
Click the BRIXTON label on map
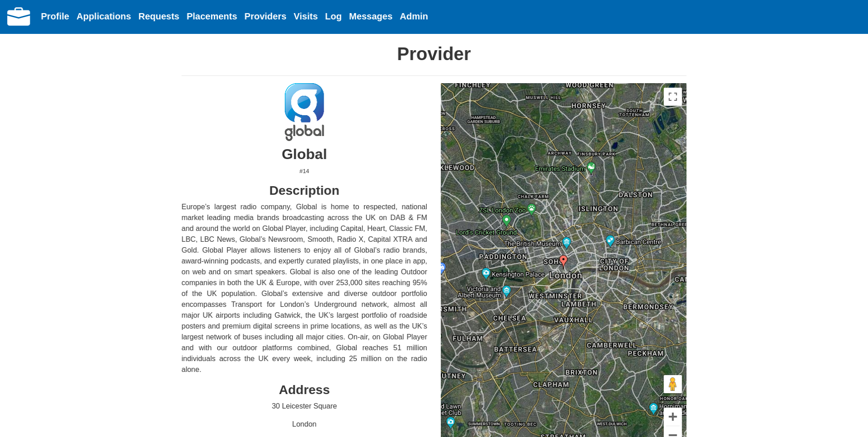tap(581, 372)
